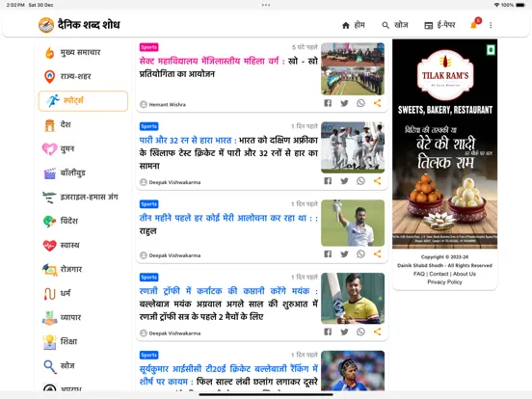
Task: Tap the battery indicator in status bar
Action: tap(520, 5)
